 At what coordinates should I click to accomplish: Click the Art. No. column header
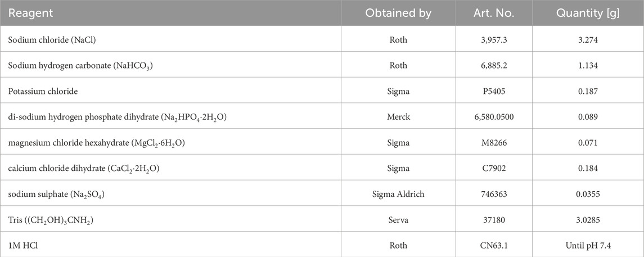(494, 13)
